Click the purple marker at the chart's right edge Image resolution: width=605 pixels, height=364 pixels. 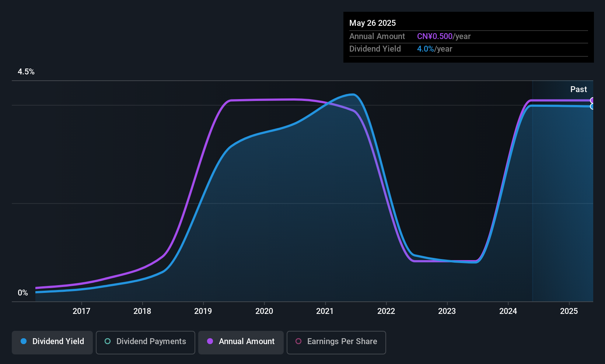pos(592,100)
